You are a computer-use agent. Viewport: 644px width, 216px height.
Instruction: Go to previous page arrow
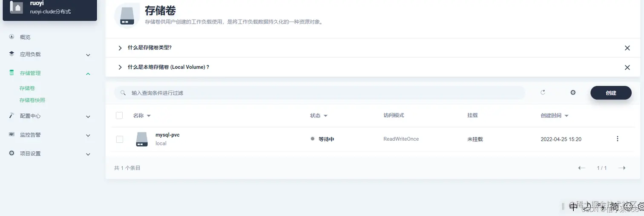(x=581, y=168)
